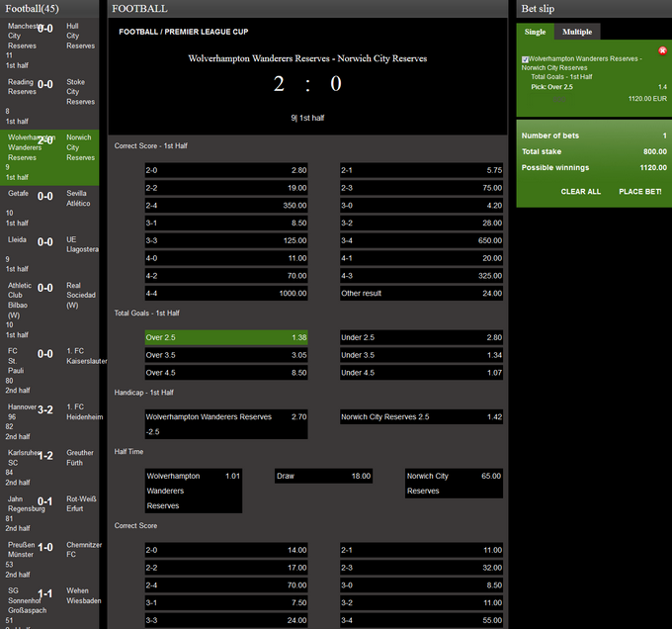Pick 1st half correct score 2-4 at 350.00
The image size is (672, 629).
226,206
